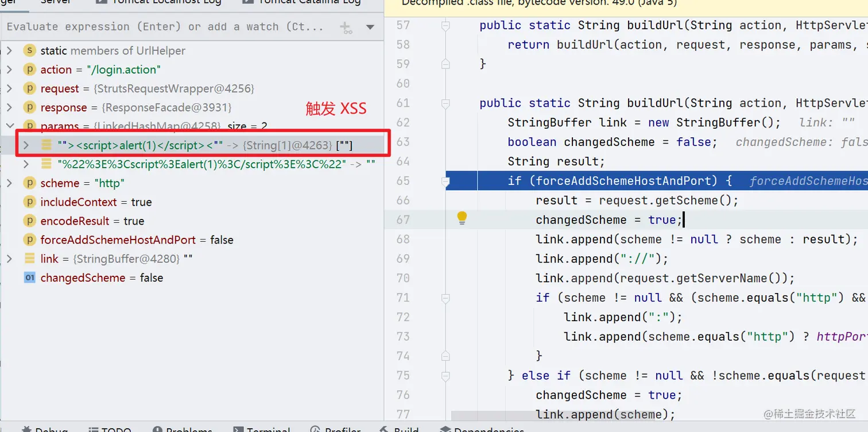This screenshot has height=432, width=868.
Task: Click the parameter icon beside response
Action: point(29,107)
